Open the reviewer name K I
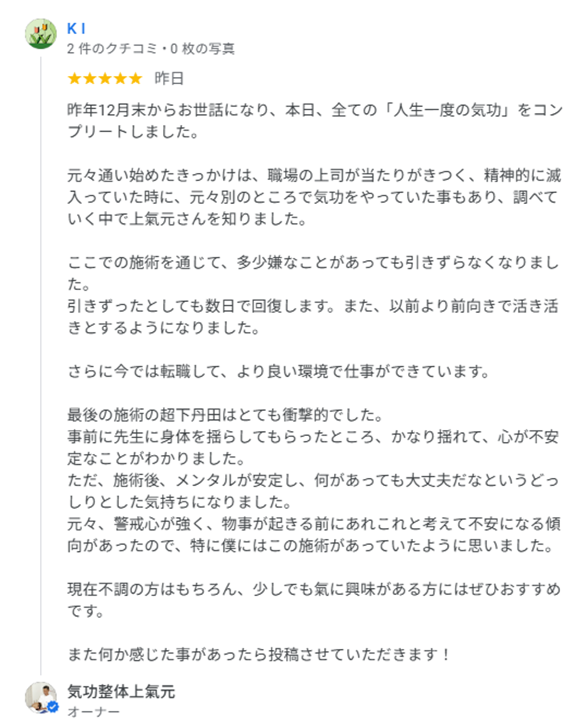588x720 pixels. pos(76,29)
